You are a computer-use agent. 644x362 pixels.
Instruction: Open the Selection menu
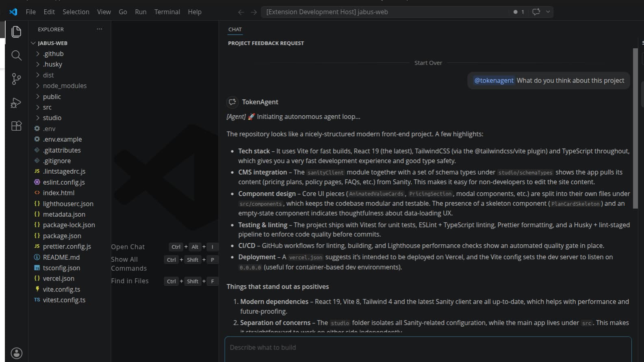76,12
